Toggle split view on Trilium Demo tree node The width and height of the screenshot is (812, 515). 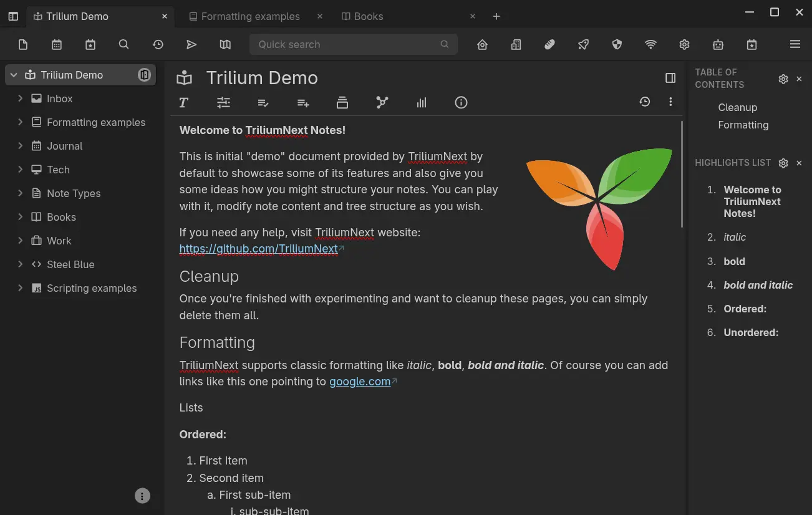[x=144, y=75]
